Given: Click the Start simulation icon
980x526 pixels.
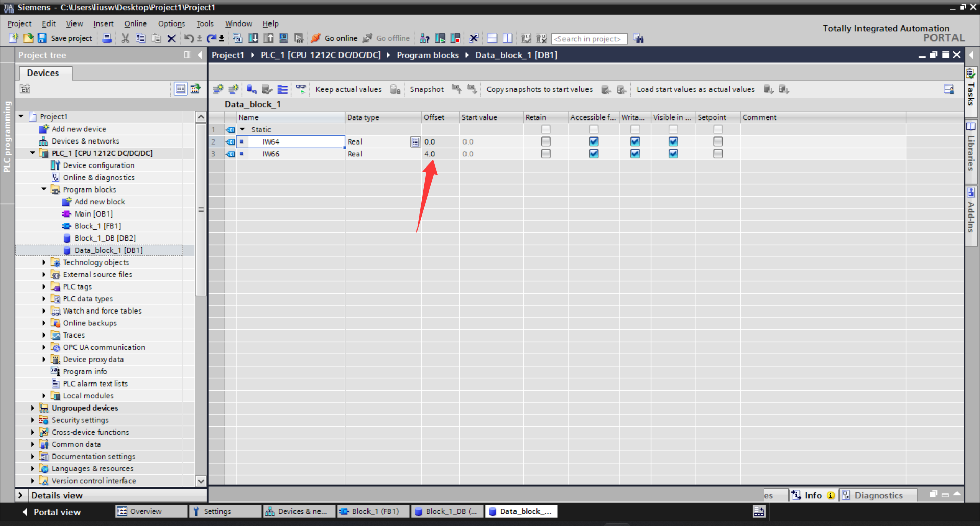Looking at the screenshot, I should point(284,38).
